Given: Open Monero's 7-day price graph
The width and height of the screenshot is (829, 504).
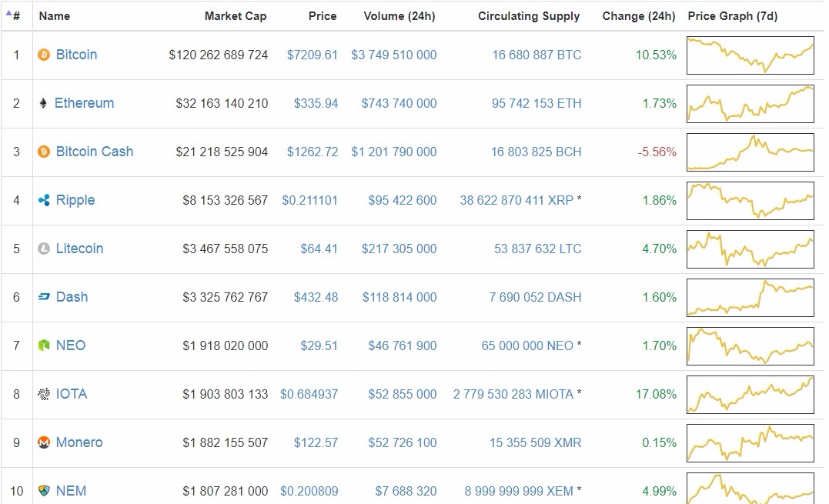Looking at the screenshot, I should [750, 442].
